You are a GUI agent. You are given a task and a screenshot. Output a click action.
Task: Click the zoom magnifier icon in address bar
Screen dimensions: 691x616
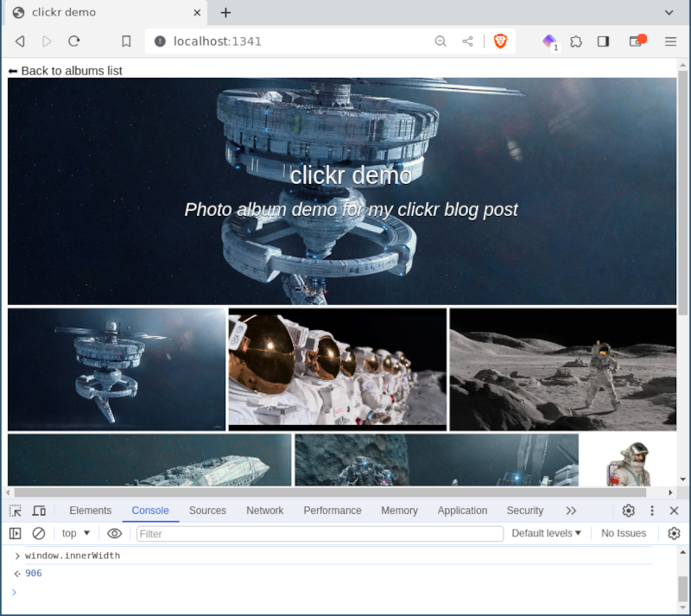tap(441, 41)
